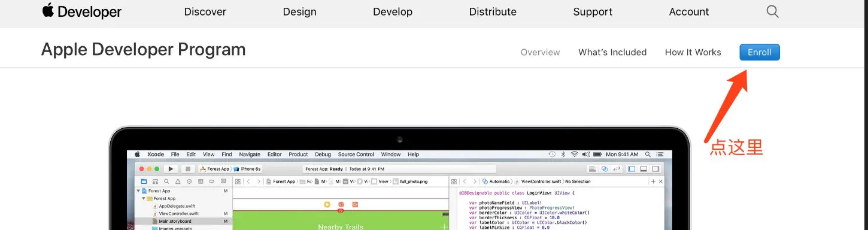Open the Account navigation item

pyautogui.click(x=689, y=11)
